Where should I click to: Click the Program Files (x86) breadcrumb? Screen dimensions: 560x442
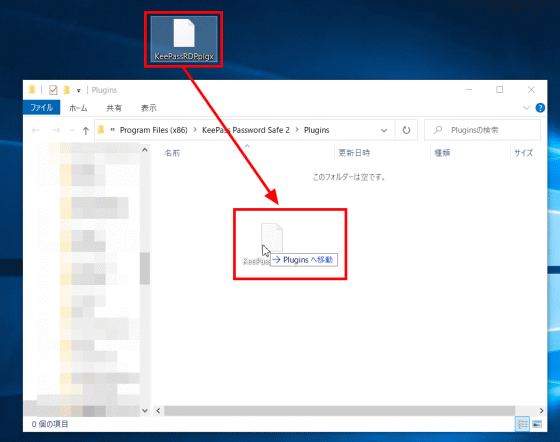click(x=154, y=130)
